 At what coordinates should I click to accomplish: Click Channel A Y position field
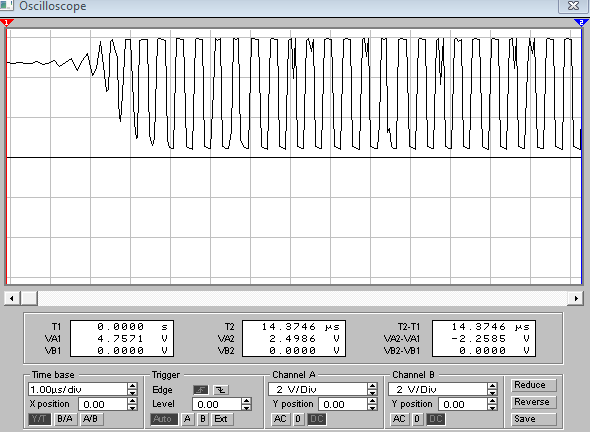[343, 405]
